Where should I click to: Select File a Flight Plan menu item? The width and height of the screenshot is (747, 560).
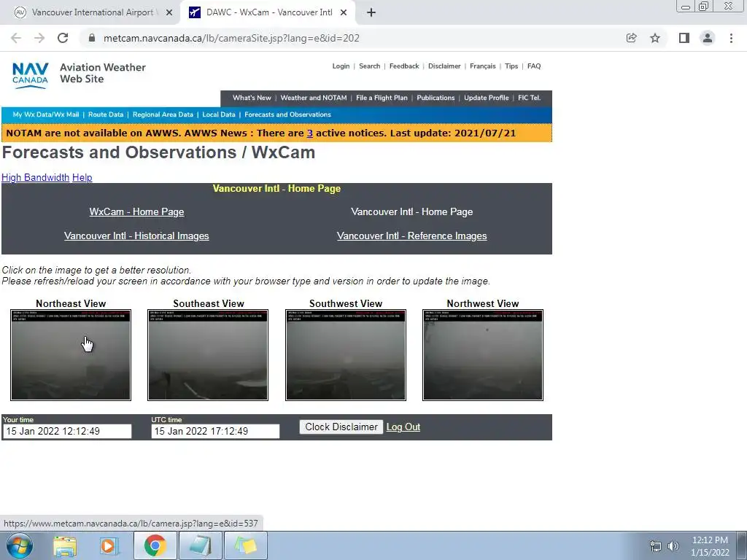[x=382, y=98]
